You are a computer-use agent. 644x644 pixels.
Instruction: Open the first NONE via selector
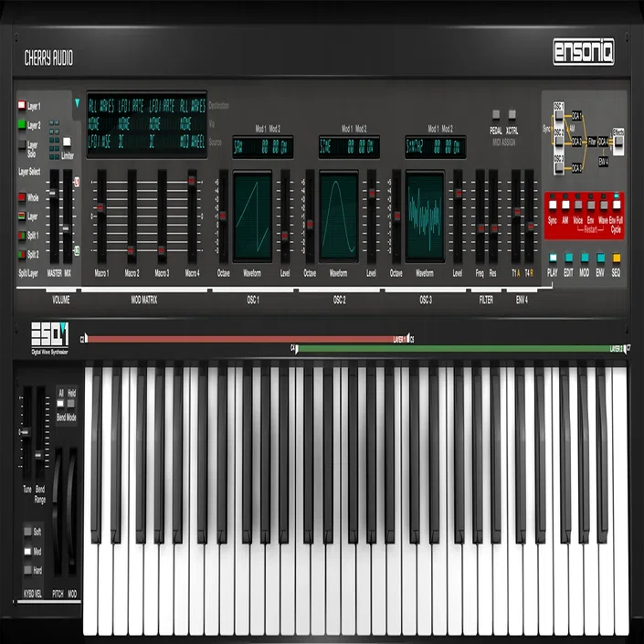click(94, 123)
